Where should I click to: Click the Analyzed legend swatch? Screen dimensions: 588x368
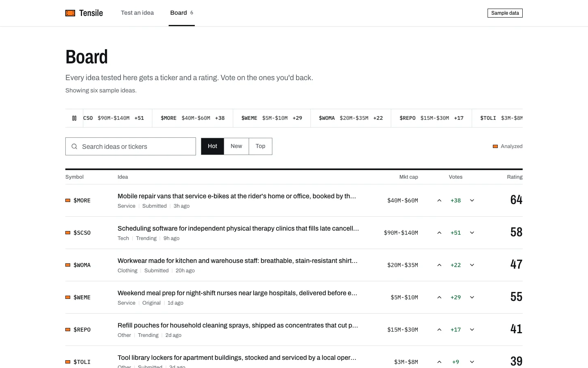(495, 146)
